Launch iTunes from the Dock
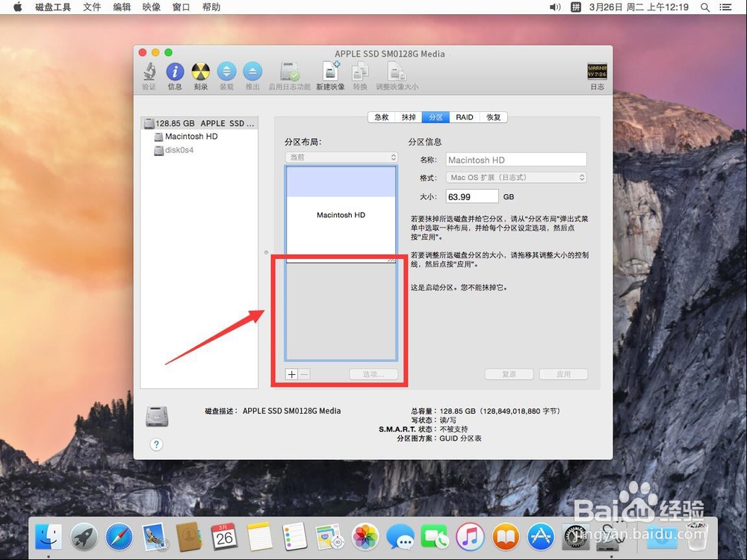The image size is (747, 560). [470, 537]
